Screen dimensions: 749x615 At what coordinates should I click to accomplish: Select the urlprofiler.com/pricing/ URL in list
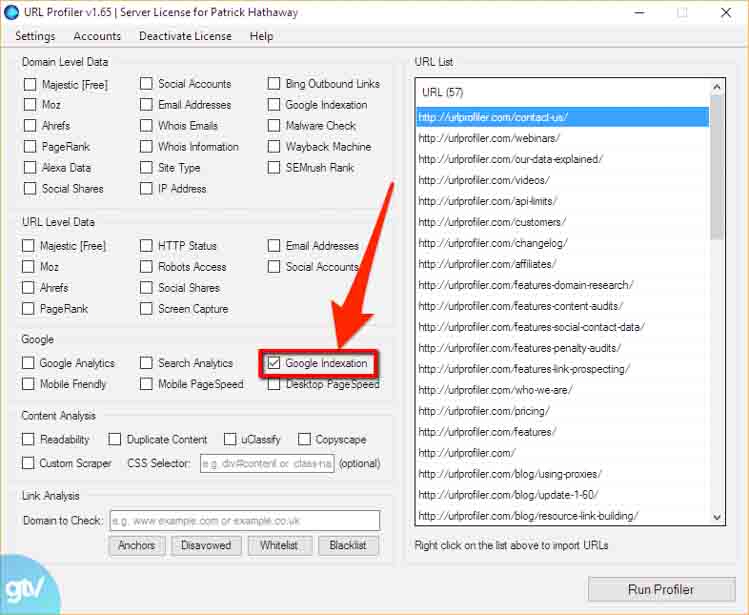pos(483,411)
